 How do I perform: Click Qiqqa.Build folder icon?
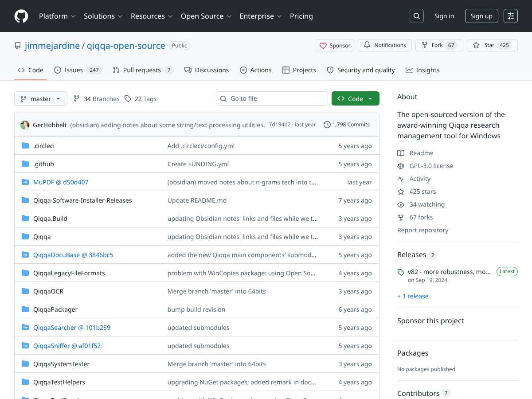[x=25, y=219]
